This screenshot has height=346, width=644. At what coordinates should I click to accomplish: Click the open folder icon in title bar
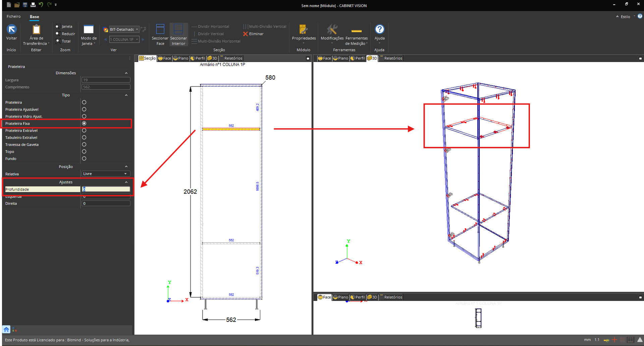coord(17,5)
